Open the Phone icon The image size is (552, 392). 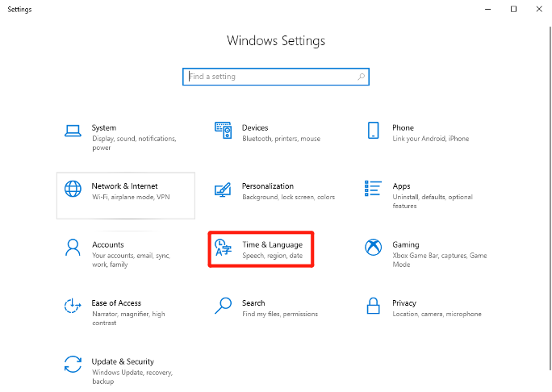click(373, 131)
